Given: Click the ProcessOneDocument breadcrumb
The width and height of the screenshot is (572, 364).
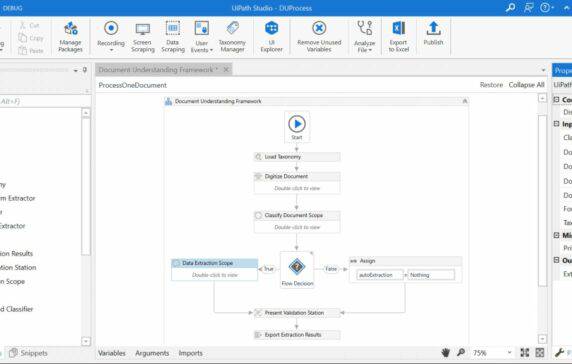Looking at the screenshot, I should click(132, 85).
